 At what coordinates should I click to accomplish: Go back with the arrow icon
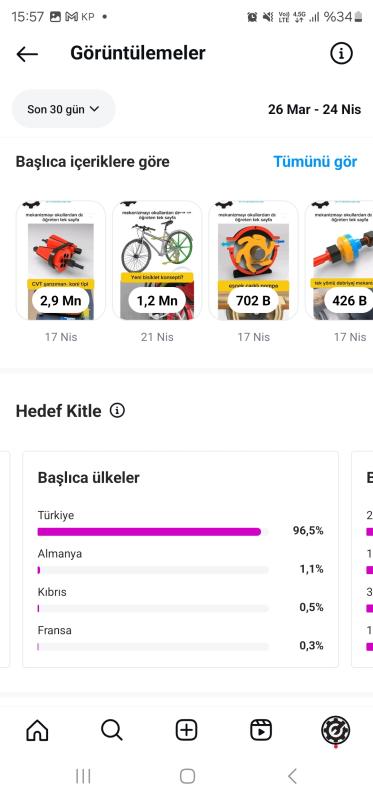pyautogui.click(x=27, y=54)
